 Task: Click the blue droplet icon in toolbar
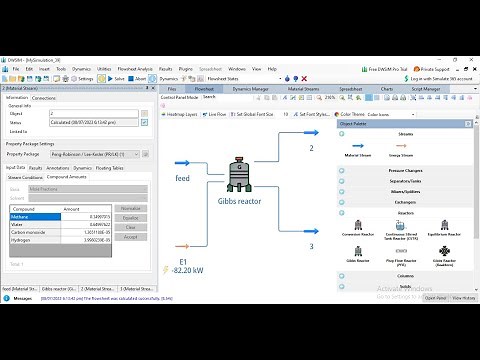[x=287, y=79]
